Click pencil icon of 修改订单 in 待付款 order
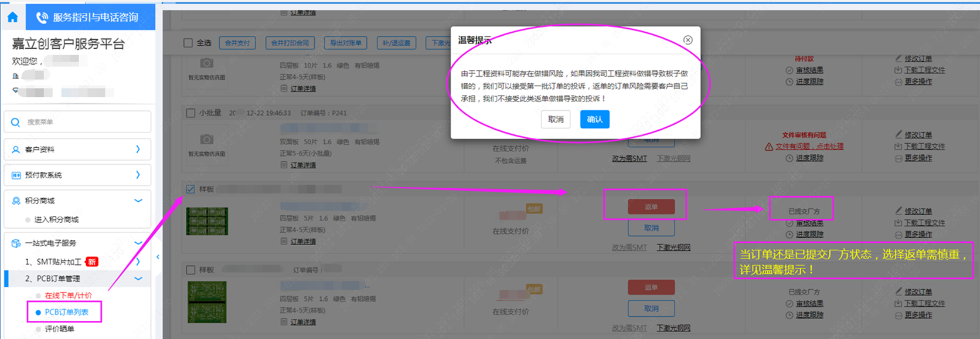980x339 pixels. (x=899, y=59)
